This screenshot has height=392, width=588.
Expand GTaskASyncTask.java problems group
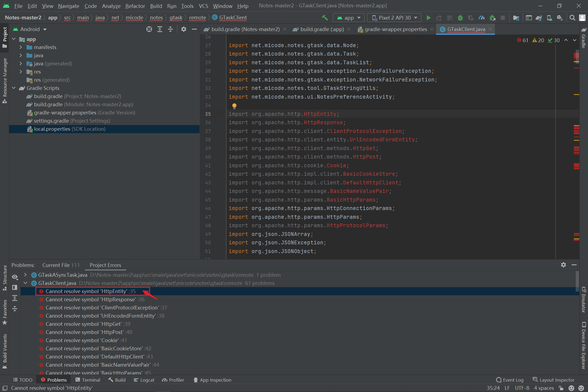coord(25,275)
